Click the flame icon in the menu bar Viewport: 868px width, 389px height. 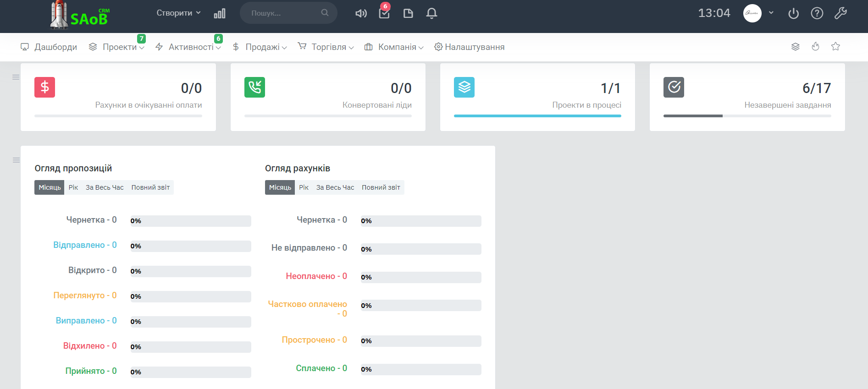pyautogui.click(x=815, y=46)
